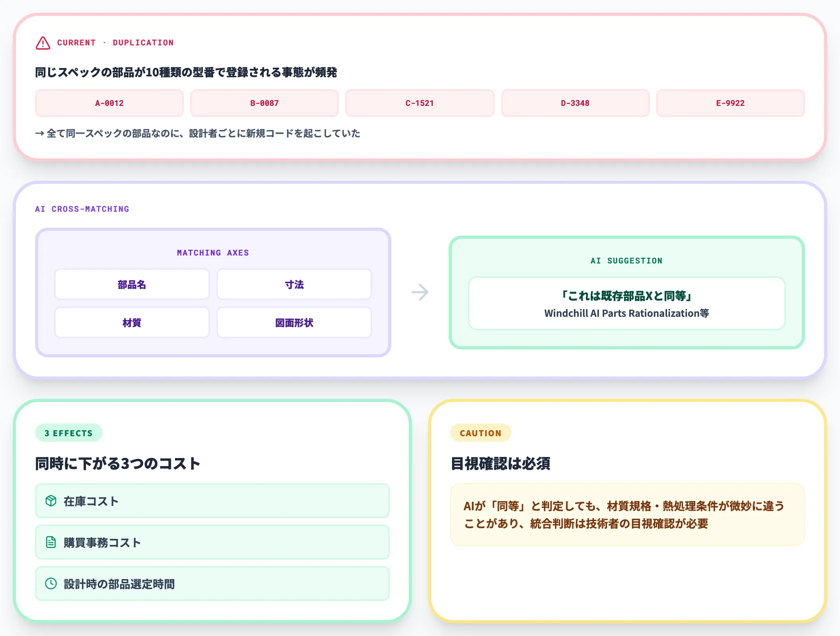Click the 目視確認は必須 heading
This screenshot has height=636, width=840.
(x=500, y=464)
